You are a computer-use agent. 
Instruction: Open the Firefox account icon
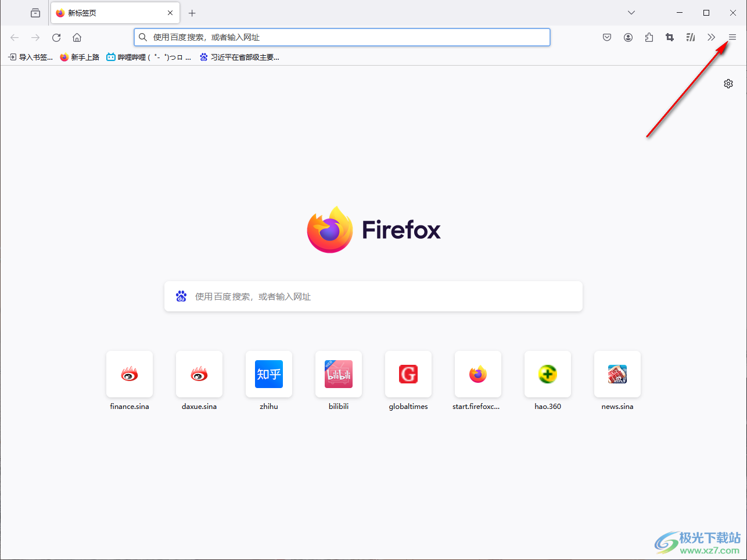point(628,37)
